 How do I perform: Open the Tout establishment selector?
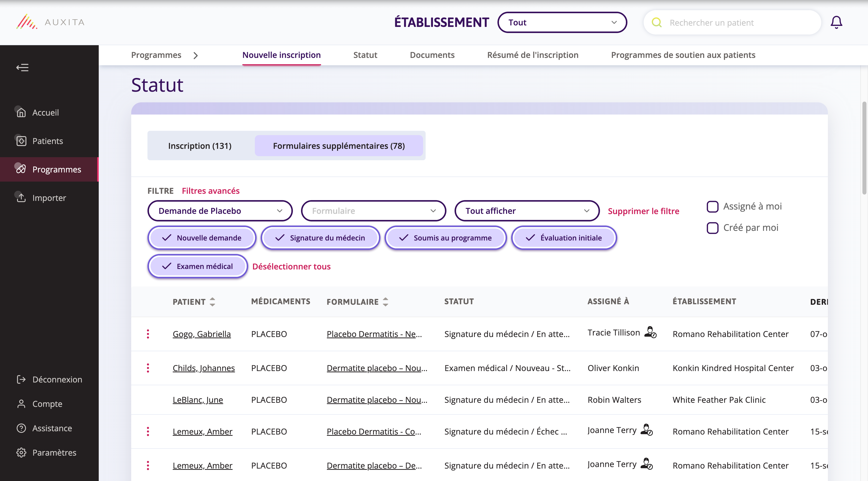click(x=562, y=22)
